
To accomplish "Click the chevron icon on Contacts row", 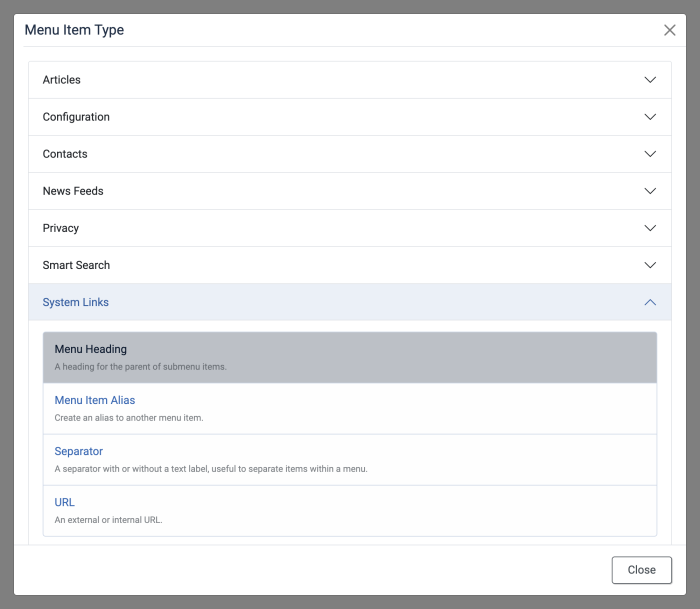I will point(650,154).
